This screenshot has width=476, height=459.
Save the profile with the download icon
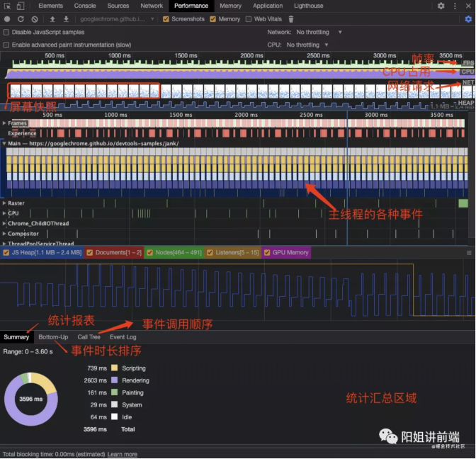pyautogui.click(x=66, y=19)
